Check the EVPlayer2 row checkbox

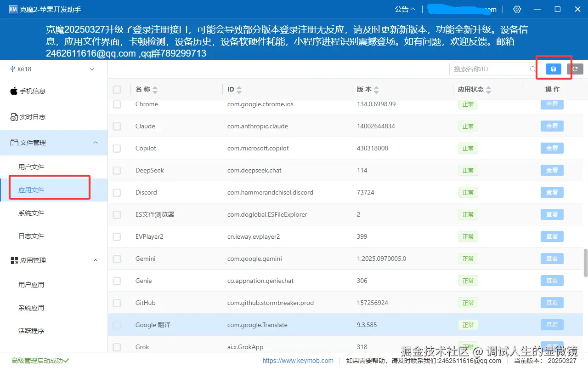[x=117, y=237]
